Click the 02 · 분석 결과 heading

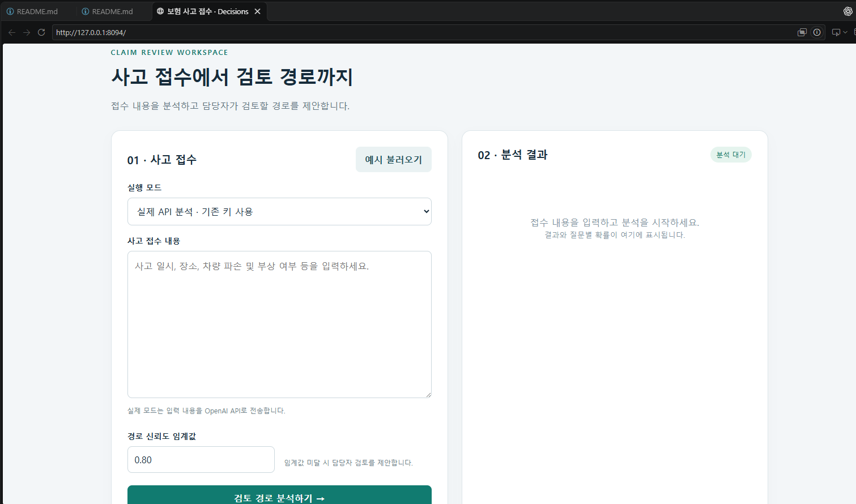tap(513, 155)
